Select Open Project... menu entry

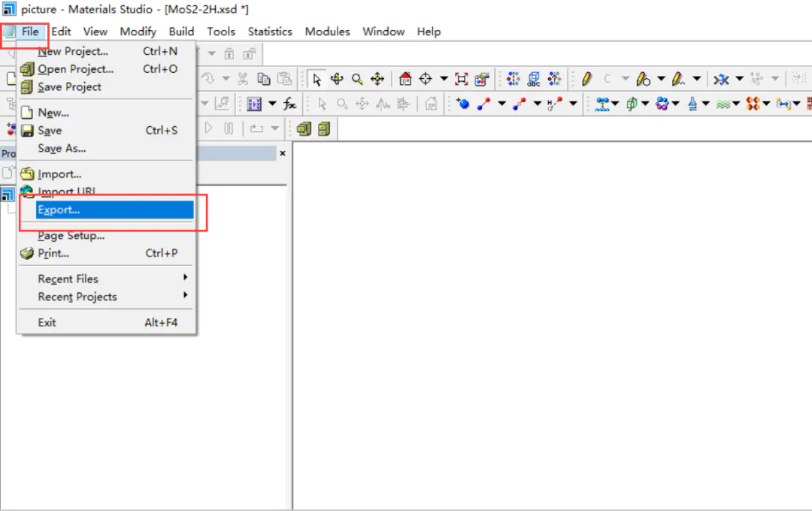coord(75,69)
